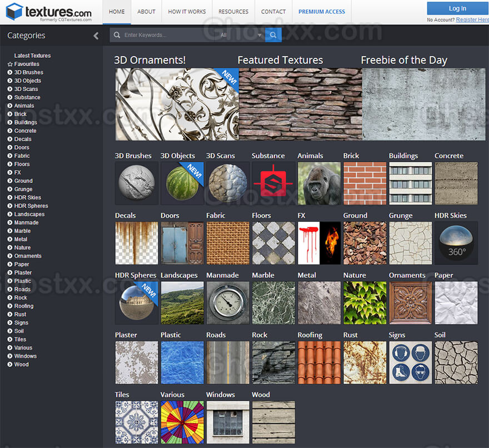Open the 'All' search filter dropdown
489x448 pixels.
[x=241, y=35]
